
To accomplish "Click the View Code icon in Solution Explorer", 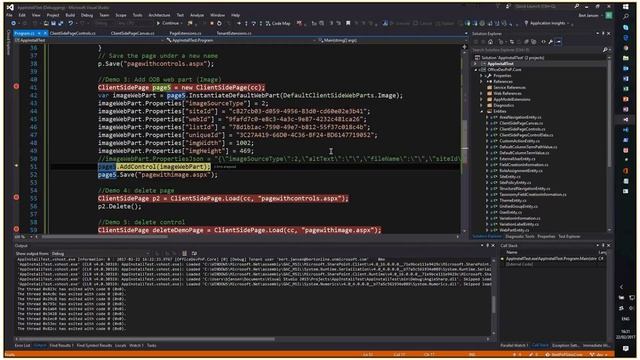I will click(x=543, y=42).
